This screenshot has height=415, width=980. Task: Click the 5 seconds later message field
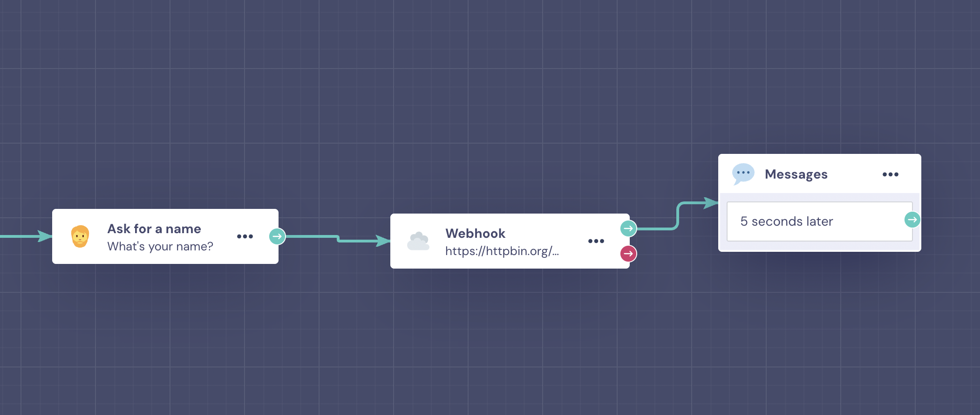pyautogui.click(x=819, y=221)
